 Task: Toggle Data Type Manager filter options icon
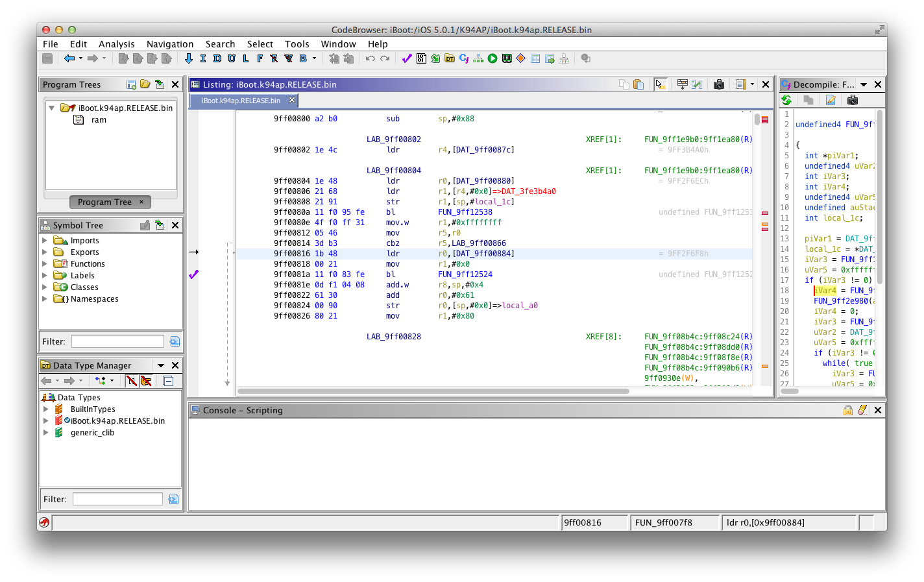pyautogui.click(x=173, y=499)
